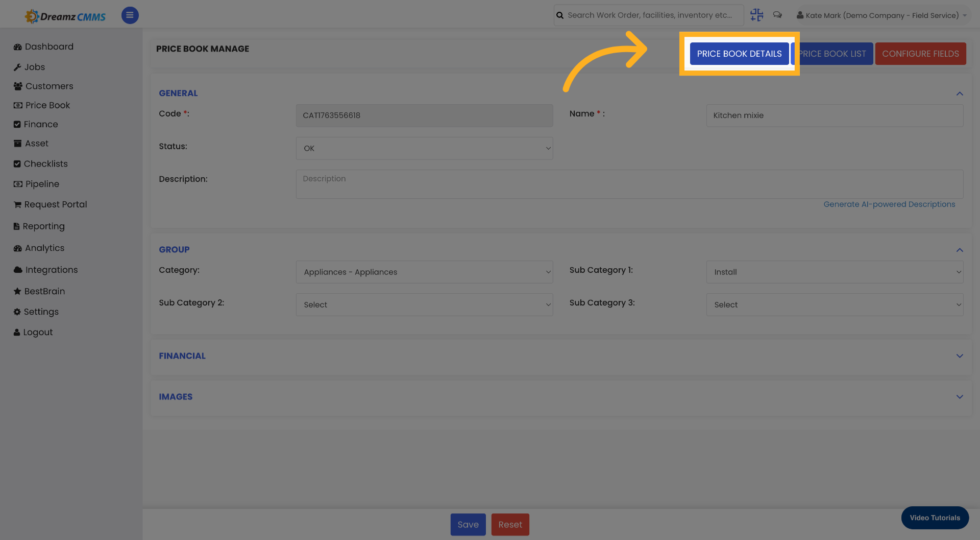This screenshot has width=980, height=540.
Task: Open Category dropdown showing Appliances
Action: pyautogui.click(x=424, y=272)
